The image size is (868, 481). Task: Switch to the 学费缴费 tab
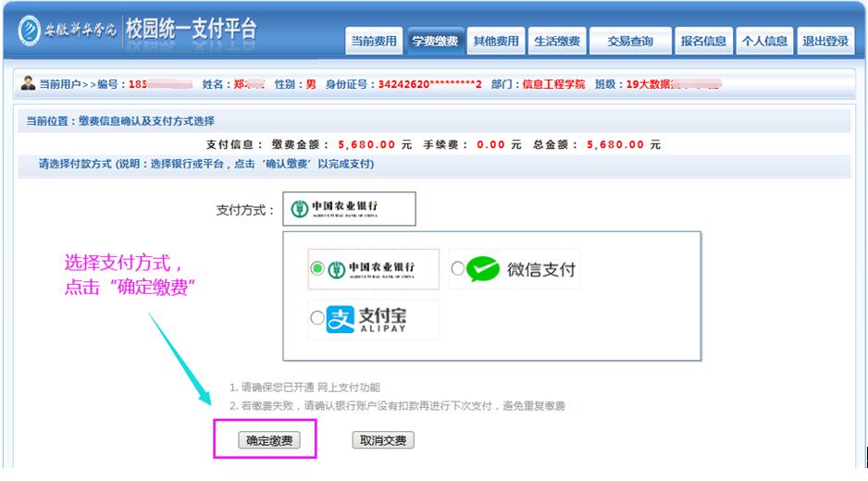435,42
